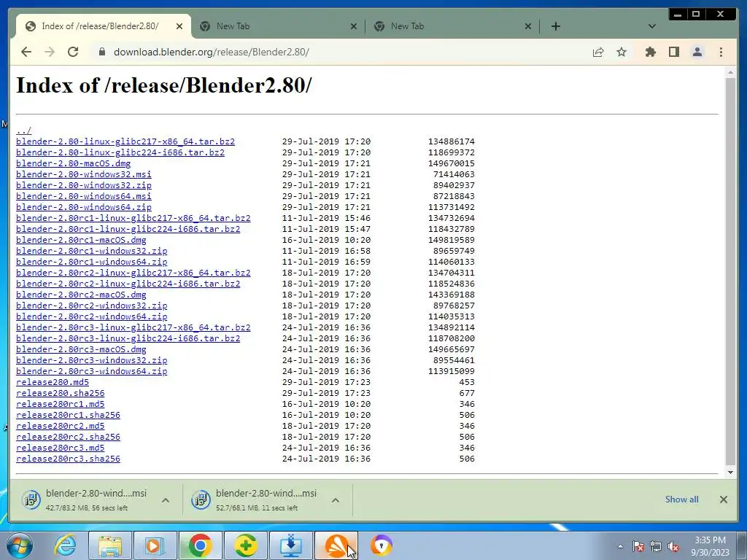
Task: Click the orange Avast taskbar icon
Action: pyautogui.click(x=336, y=545)
